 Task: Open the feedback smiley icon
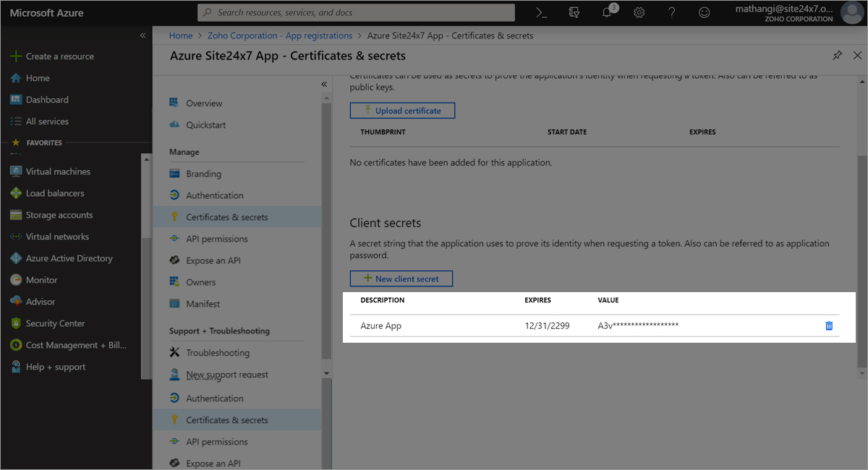click(704, 12)
